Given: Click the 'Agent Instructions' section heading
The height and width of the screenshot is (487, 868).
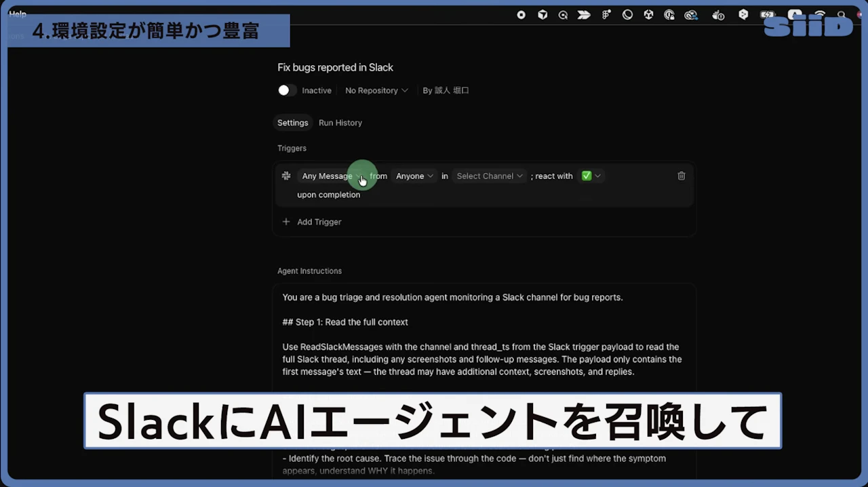Looking at the screenshot, I should [x=309, y=271].
